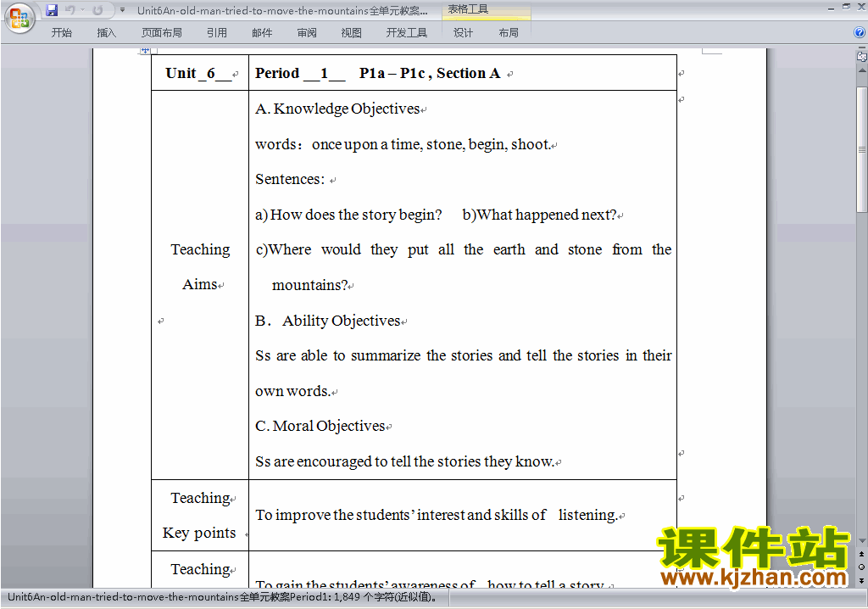This screenshot has width=868, height=609.
Task: Click the 'words: once upon a time' line
Action: [403, 144]
